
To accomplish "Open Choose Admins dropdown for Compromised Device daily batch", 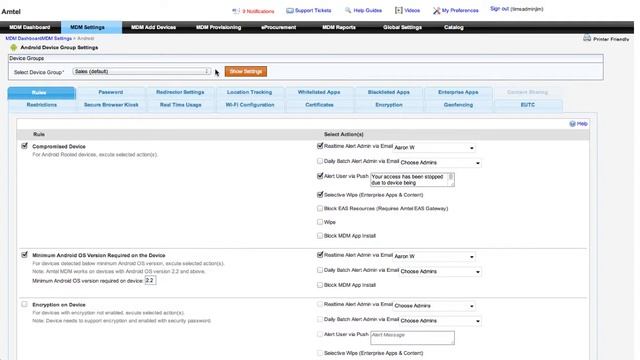I will coord(440,162).
